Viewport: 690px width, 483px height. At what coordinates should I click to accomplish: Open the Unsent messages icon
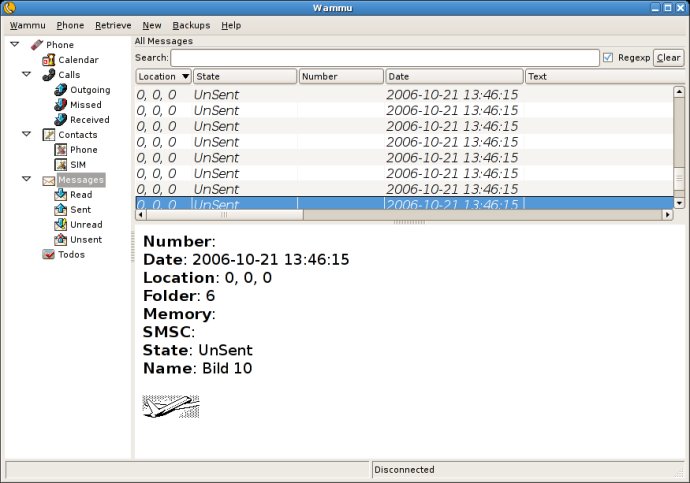coord(60,239)
